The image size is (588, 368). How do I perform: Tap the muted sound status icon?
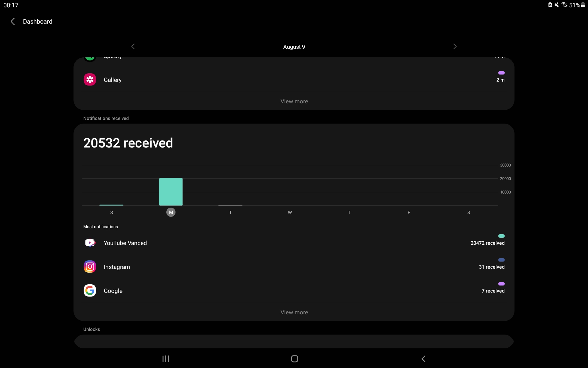(556, 5)
